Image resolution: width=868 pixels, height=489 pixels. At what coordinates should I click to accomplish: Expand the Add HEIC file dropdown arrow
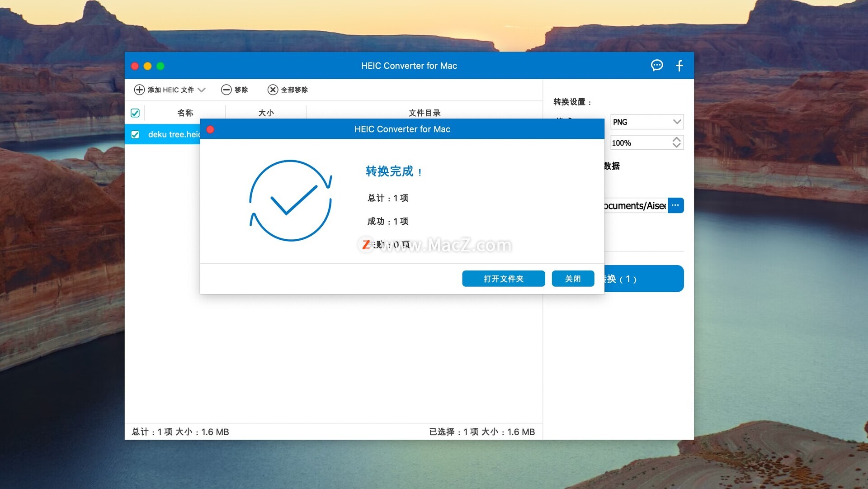pos(202,90)
